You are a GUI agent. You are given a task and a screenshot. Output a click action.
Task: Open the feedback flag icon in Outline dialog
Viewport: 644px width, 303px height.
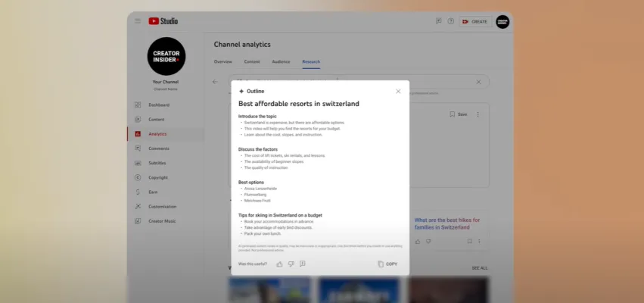302,264
